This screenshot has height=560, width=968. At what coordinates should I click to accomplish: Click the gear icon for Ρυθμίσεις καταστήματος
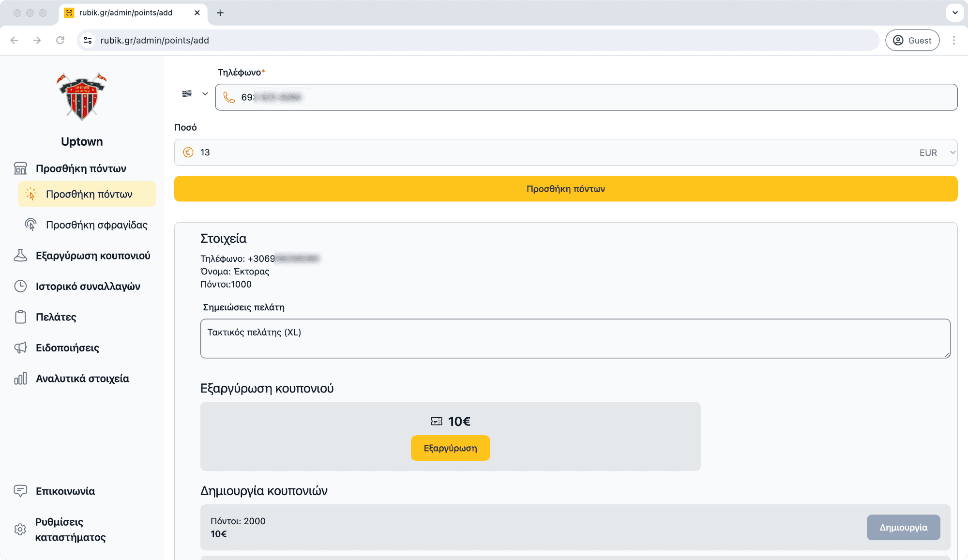click(20, 530)
